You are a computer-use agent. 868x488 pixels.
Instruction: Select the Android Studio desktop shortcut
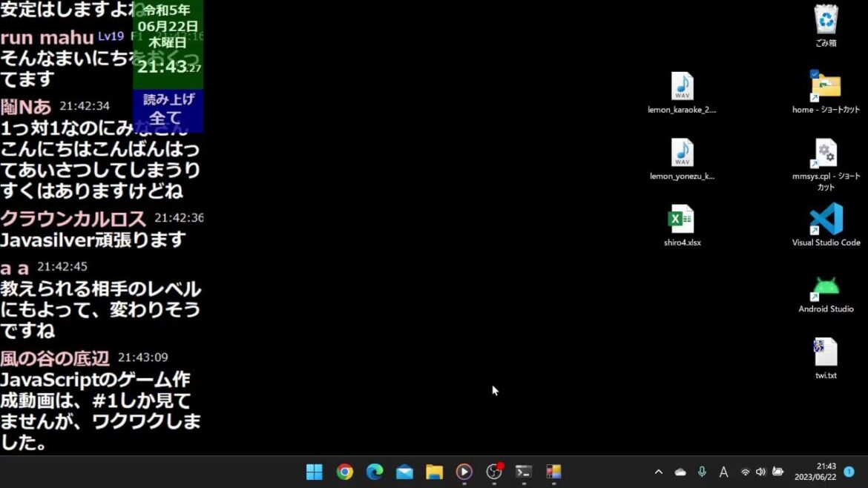pyautogui.click(x=826, y=286)
